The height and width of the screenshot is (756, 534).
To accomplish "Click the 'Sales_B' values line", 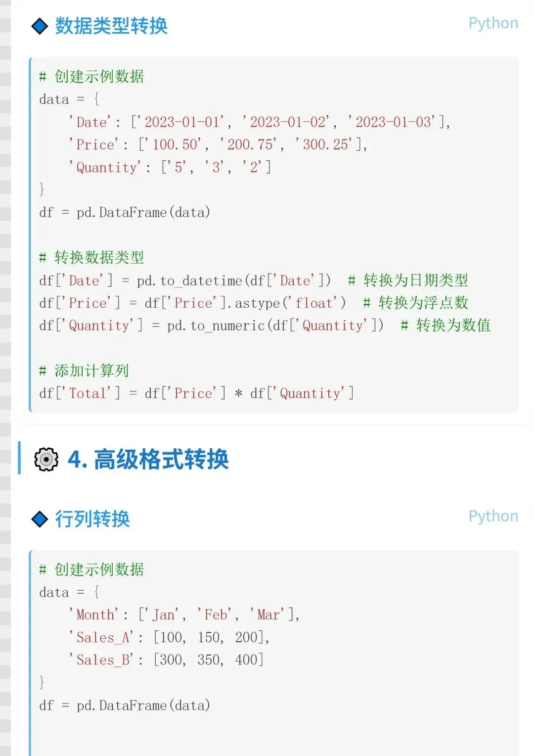I will (x=166, y=660).
